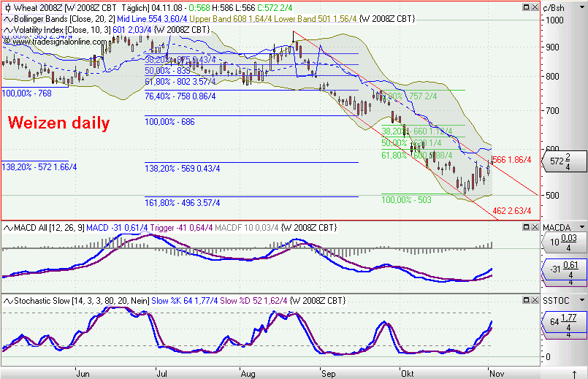Screen dimensions: 588x379
Task: Click the '76,40% - 758 0.86/4' Fibonacci label
Action: pos(180,96)
